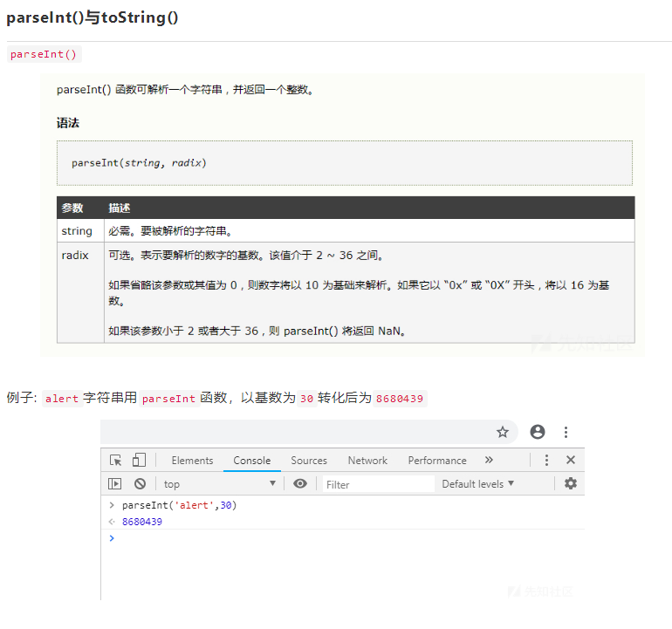Switch to the Elements tab

[192, 461]
